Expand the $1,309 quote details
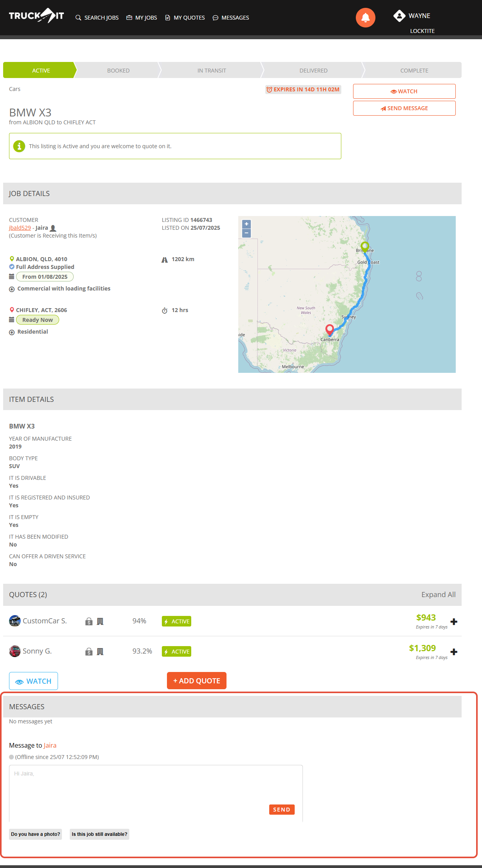This screenshot has height=868, width=482. coord(454,652)
